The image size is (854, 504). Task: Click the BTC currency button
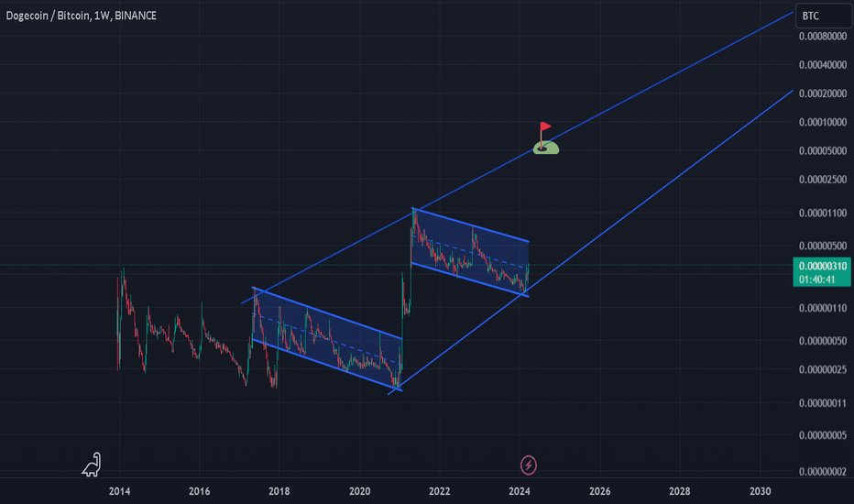(x=823, y=16)
